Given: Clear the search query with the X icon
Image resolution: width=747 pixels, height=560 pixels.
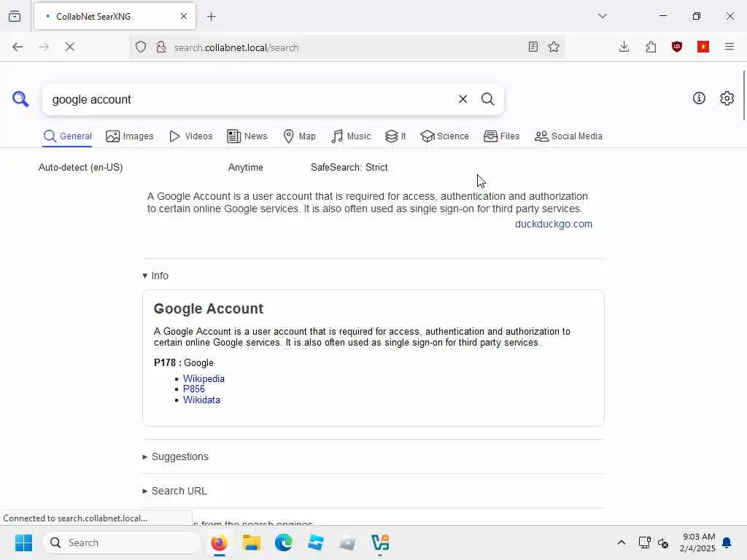Looking at the screenshot, I should [462, 99].
